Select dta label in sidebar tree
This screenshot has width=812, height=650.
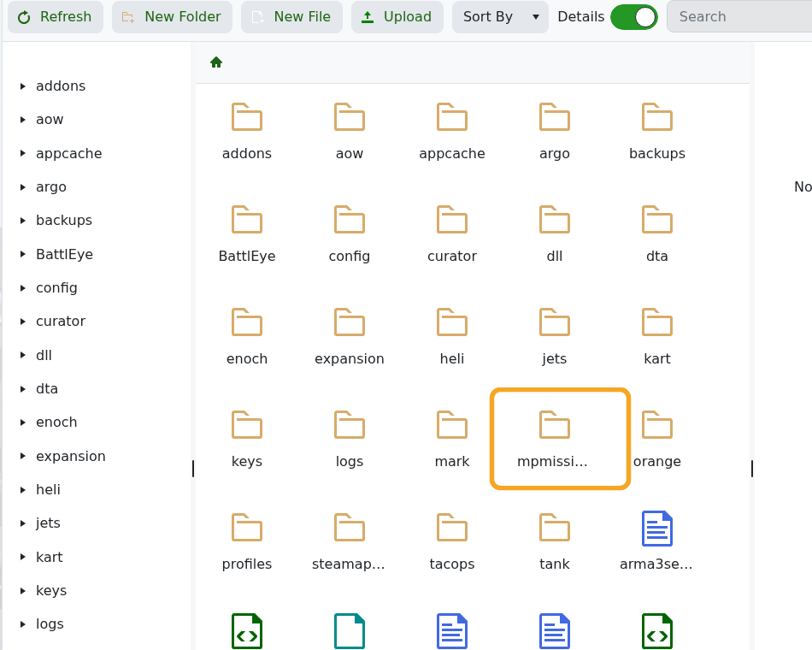click(x=47, y=389)
